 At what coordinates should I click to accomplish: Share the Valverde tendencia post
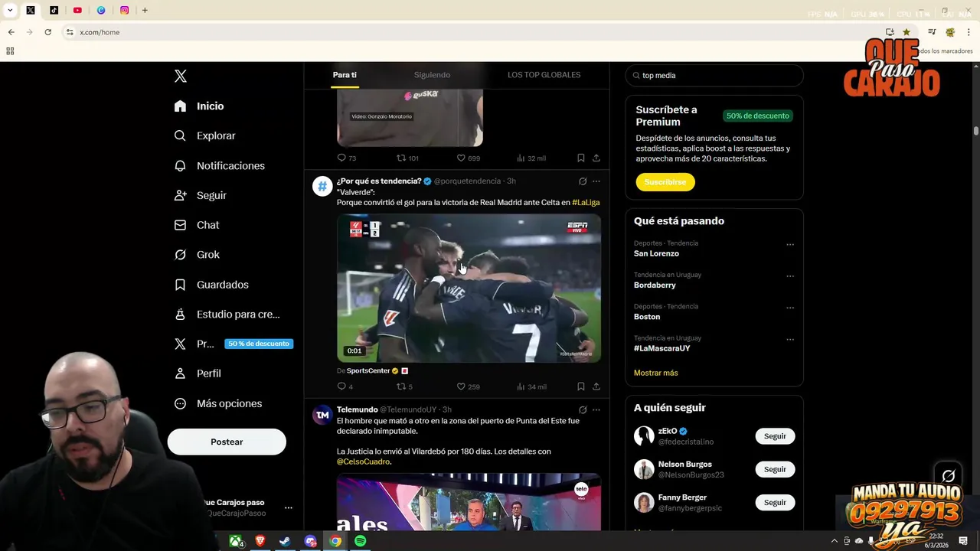tap(596, 386)
